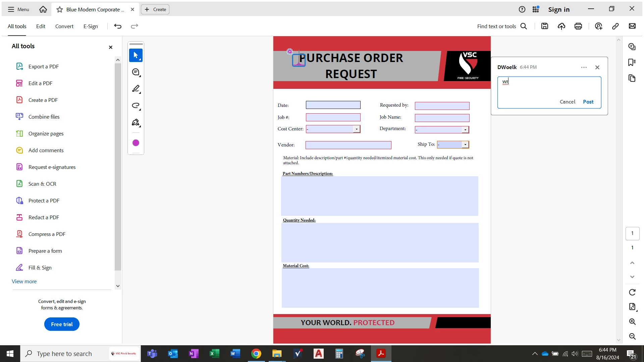This screenshot has height=362, width=644.
Task: Select the arrow selection tool
Action: (136, 55)
